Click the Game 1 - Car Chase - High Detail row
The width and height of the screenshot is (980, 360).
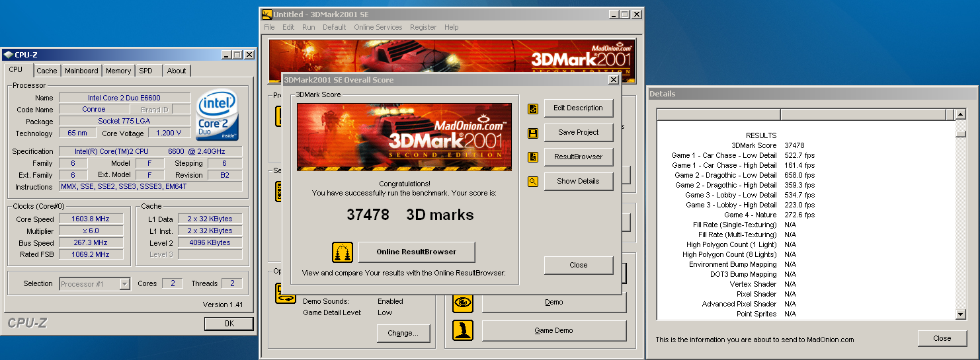(806, 165)
